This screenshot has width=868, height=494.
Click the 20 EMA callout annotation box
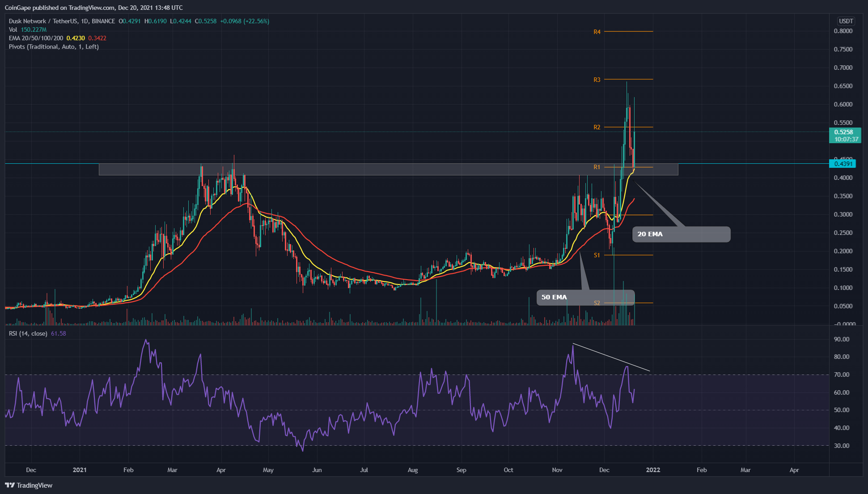pyautogui.click(x=681, y=234)
